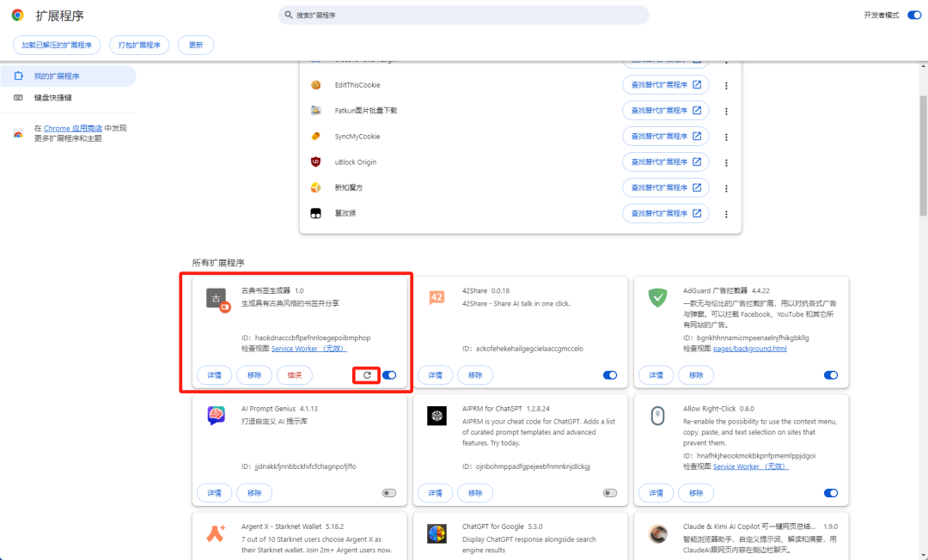The image size is (928, 560).
Task: Open 键盘快捷键 in the sidebar
Action: (68, 98)
